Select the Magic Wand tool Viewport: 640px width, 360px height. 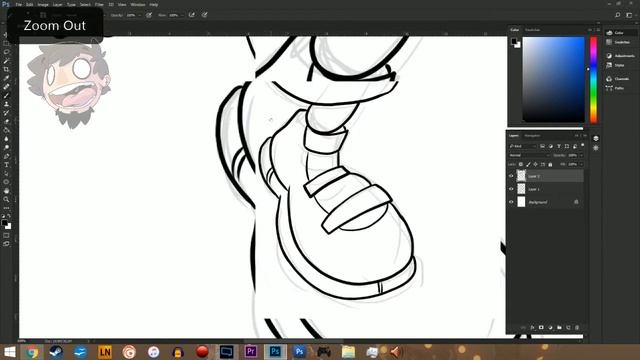point(7,61)
